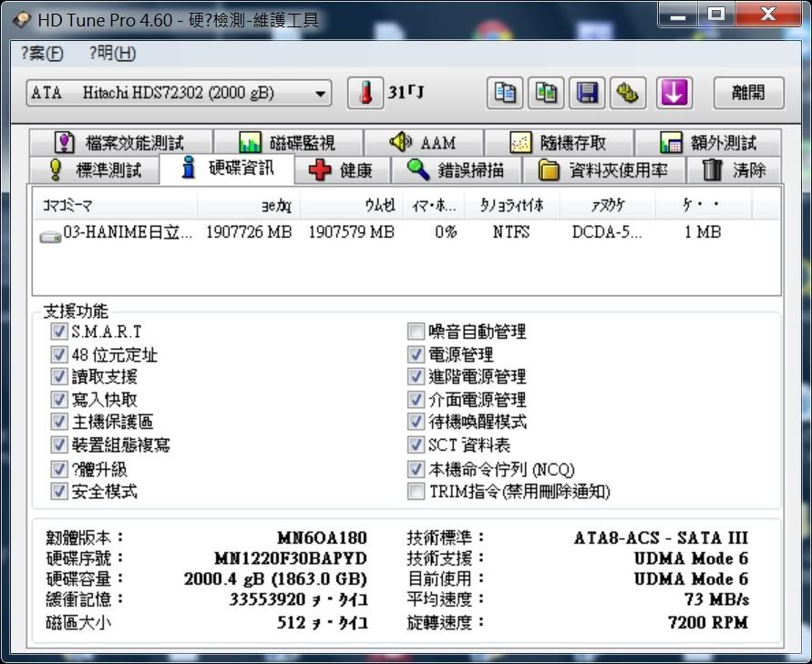
Task: Switch to the 檔案效能測試 tab
Action: pyautogui.click(x=120, y=142)
